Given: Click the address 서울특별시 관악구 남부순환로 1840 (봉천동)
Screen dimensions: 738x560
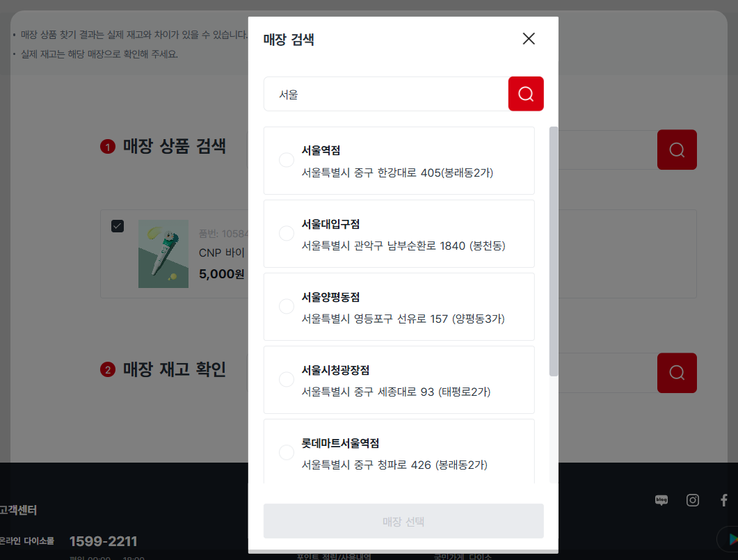Looking at the screenshot, I should tap(403, 246).
